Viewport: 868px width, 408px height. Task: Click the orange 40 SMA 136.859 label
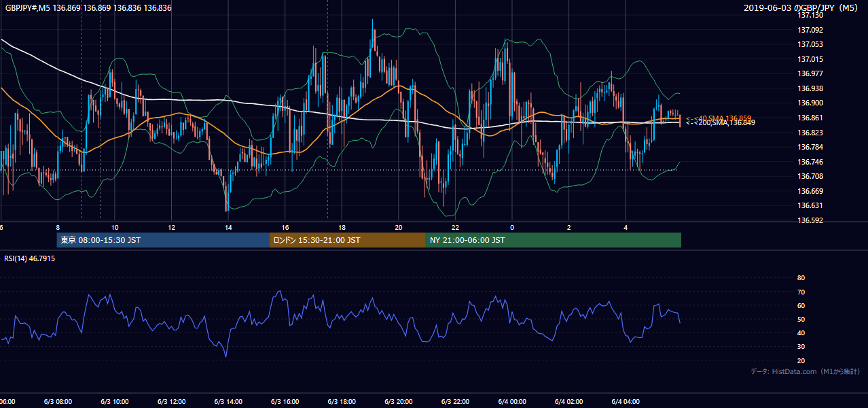click(719, 118)
